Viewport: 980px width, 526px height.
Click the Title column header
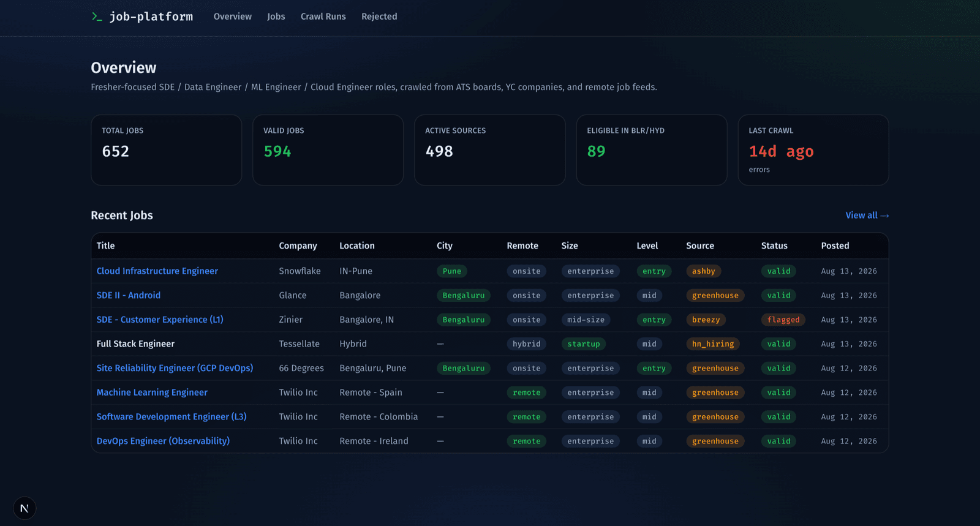pyautogui.click(x=106, y=246)
